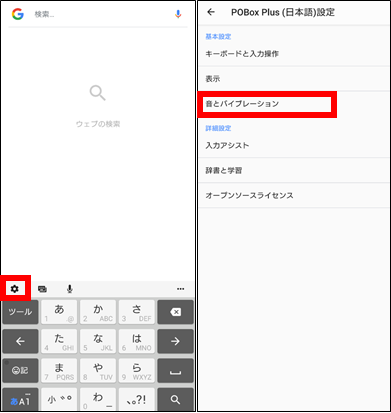Tap the POBox Plus (日本語)設定 title
Image resolution: width=391 pixels, height=413 pixels.
283,12
